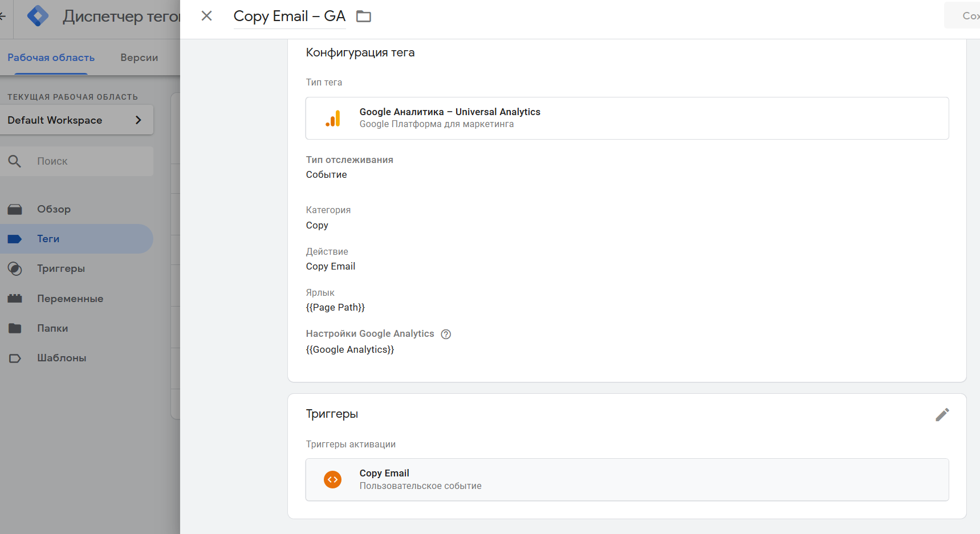Click the Диспетчер тегов title
Image resolution: width=980 pixels, height=534 pixels.
(121, 16)
